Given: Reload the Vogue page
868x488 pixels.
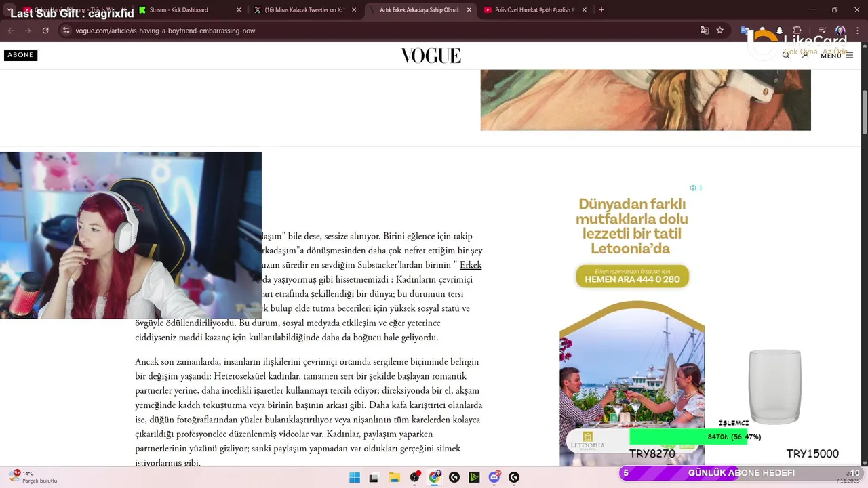Looking at the screenshot, I should tap(45, 30).
